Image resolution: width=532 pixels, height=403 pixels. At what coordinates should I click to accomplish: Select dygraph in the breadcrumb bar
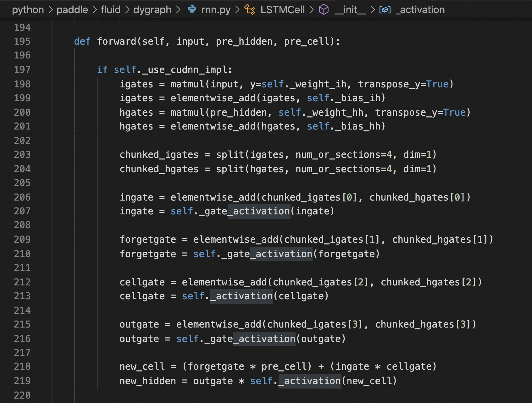pos(152,9)
